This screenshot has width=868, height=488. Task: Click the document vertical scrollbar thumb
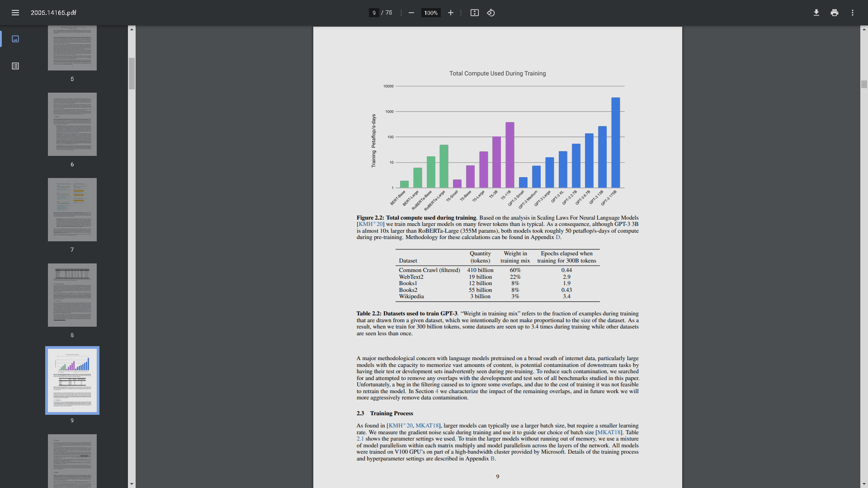(864, 84)
